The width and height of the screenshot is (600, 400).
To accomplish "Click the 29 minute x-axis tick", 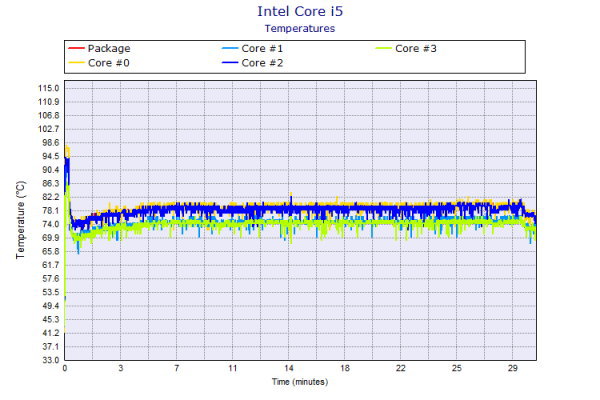I will pos(513,369).
